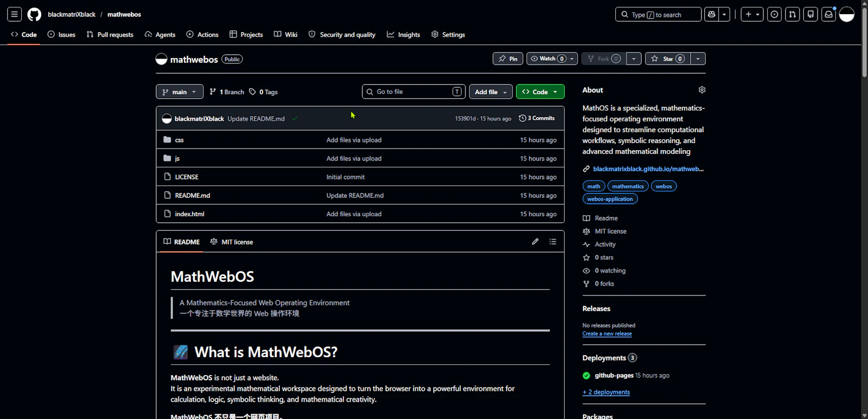Switch to the Security and quality tab

point(342,35)
